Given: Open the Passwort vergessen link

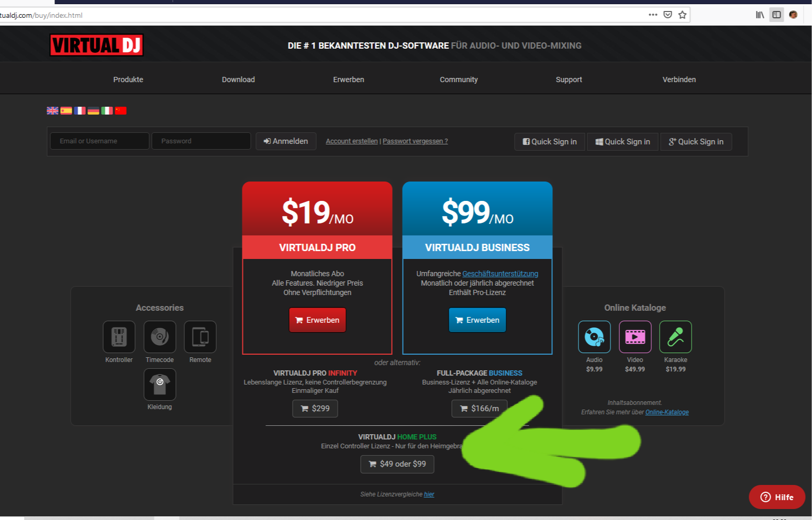Looking at the screenshot, I should click(x=415, y=141).
